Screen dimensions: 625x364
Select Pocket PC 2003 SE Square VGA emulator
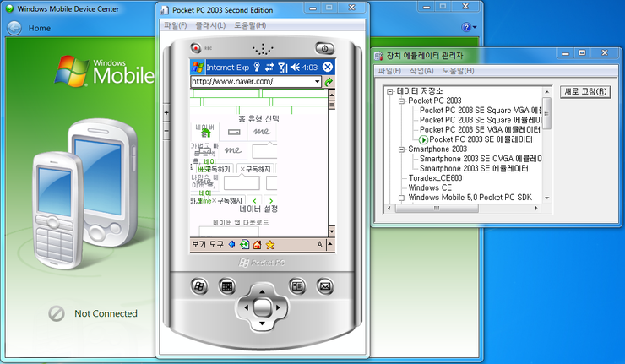click(x=481, y=111)
